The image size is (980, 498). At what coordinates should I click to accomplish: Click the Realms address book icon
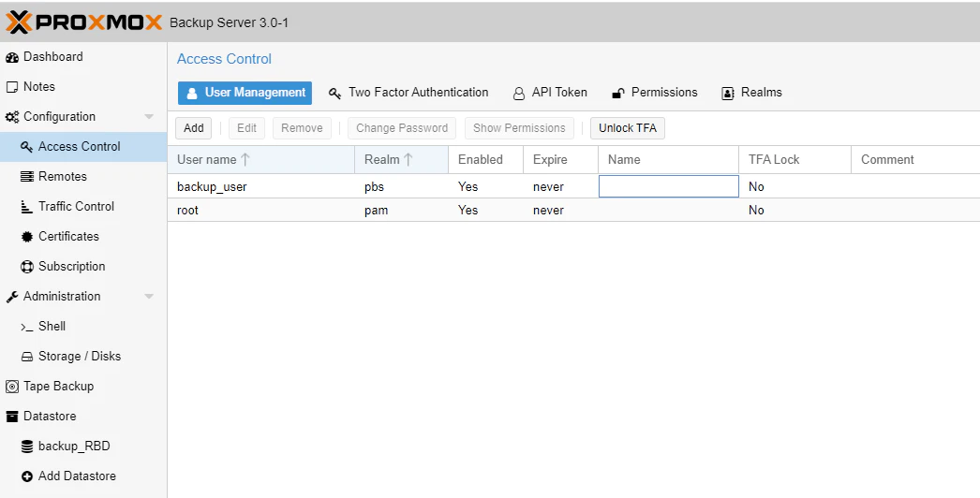[727, 94]
